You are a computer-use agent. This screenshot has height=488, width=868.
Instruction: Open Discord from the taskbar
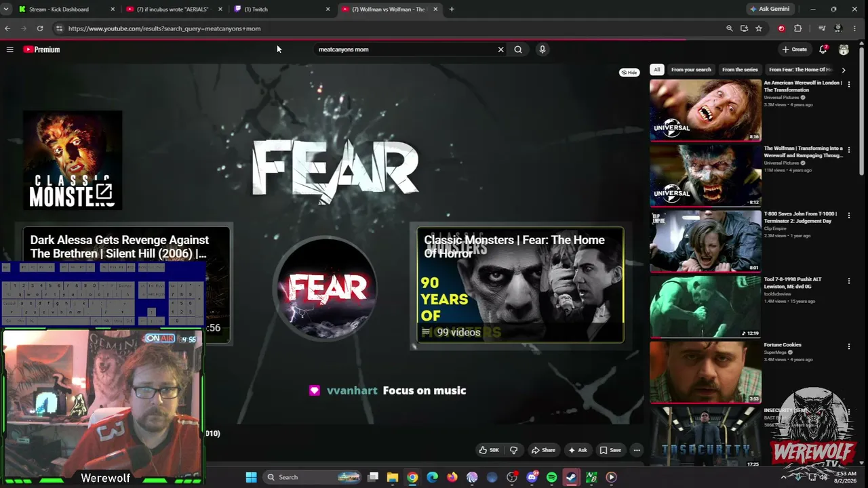(532, 477)
